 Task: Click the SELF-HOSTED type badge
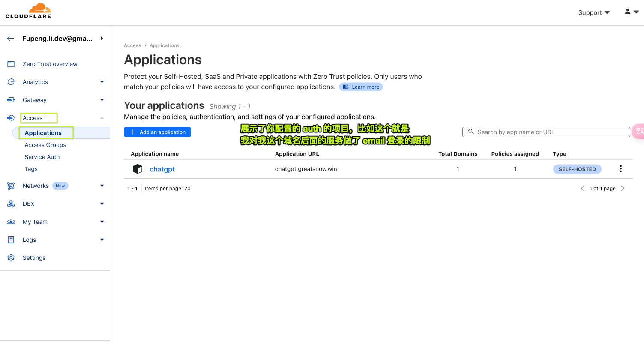point(577,169)
